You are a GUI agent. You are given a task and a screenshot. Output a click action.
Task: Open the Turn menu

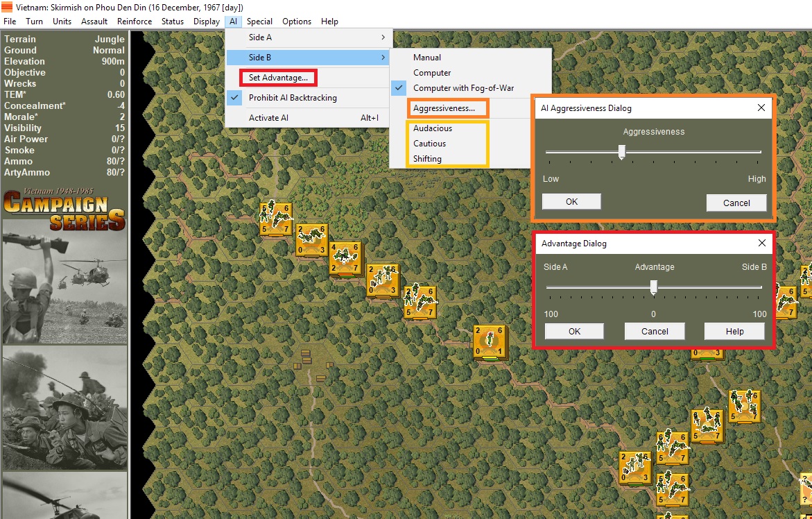coord(34,22)
